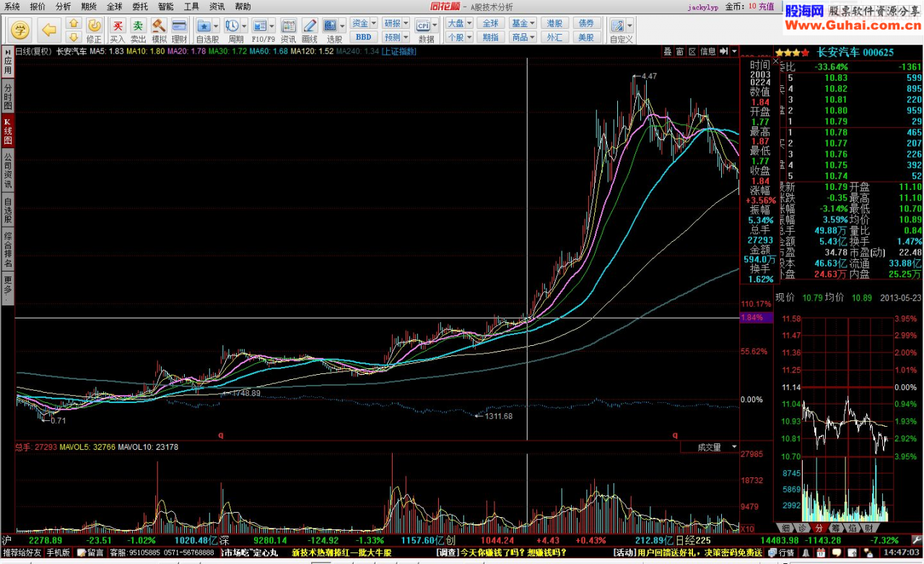The width and height of the screenshot is (924, 564).
Task: Click the 修正 refresh icon
Action: pyautogui.click(x=94, y=30)
